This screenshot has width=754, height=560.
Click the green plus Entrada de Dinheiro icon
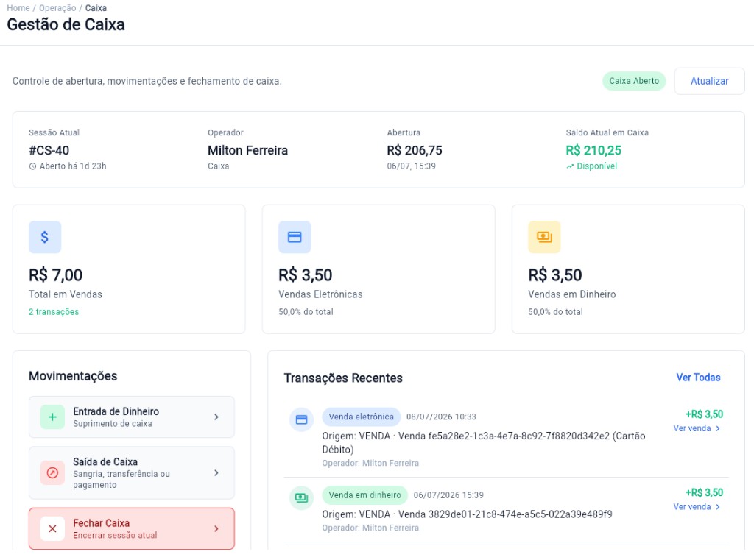tap(52, 417)
